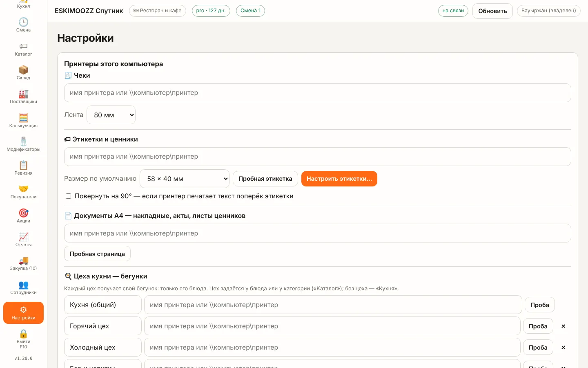Viewport: 588px width, 368px height.
Task: Open the Акции promotions section
Action: (x=23, y=216)
